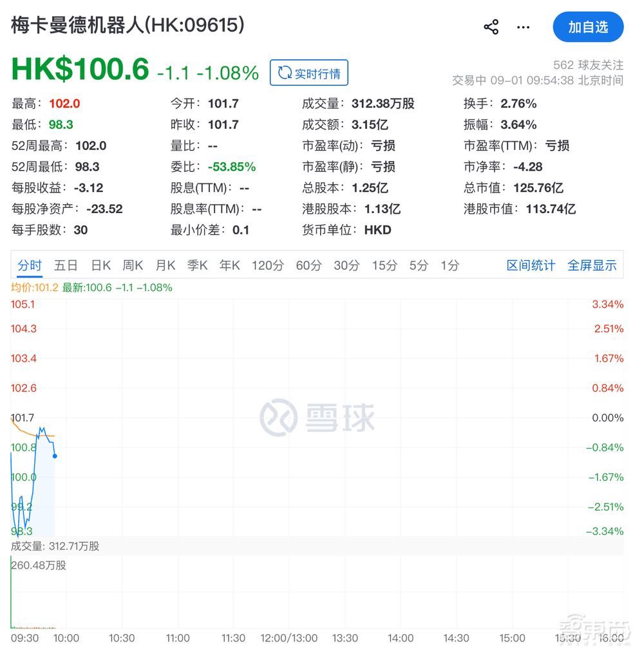Select the 120分 interval tab
Screen dimensions: 644x658
(x=268, y=265)
